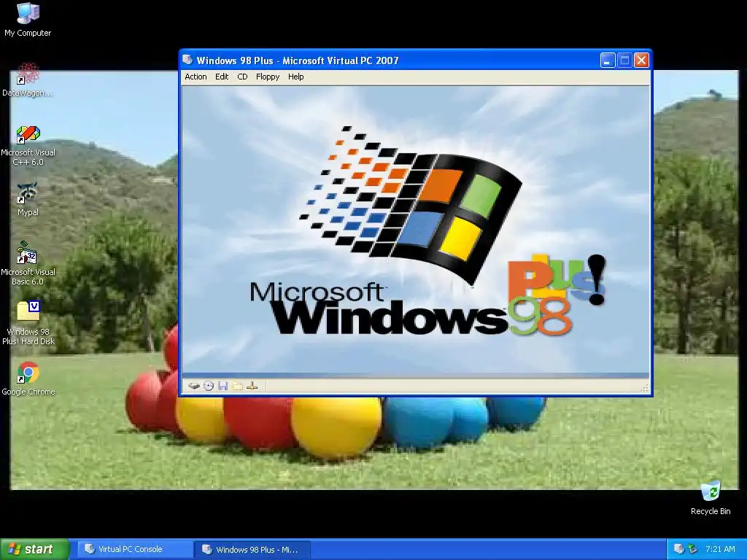The width and height of the screenshot is (747, 560).
Task: Open the Floppy menu
Action: click(x=268, y=77)
